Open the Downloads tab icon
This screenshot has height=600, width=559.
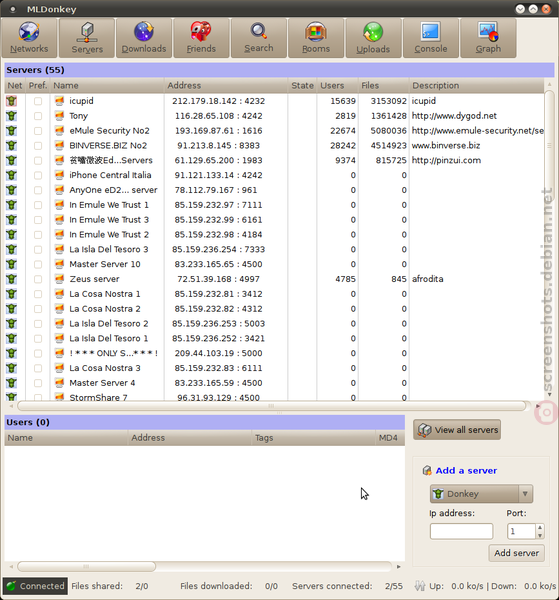(144, 32)
